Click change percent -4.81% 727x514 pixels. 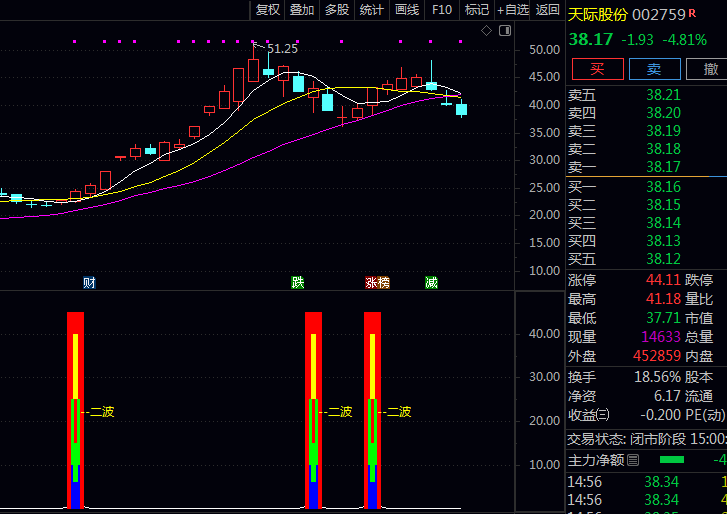pyautogui.click(x=685, y=40)
